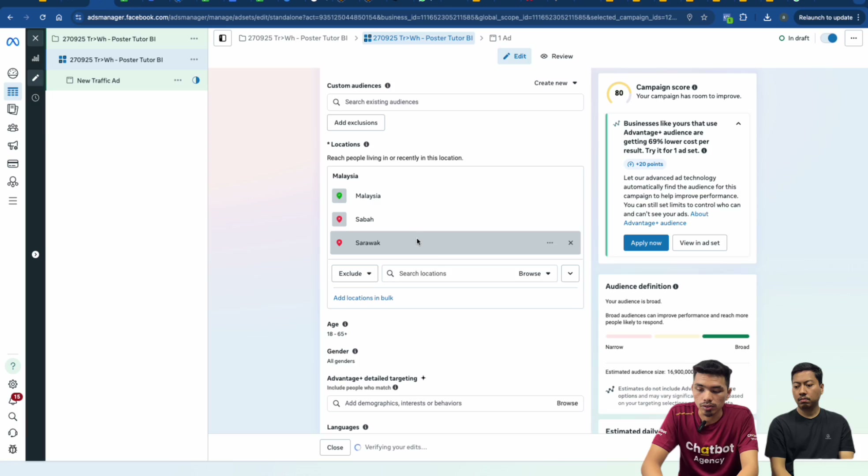Screen dimensions: 868x476
Task: Open the locations Browse dropdown
Action: (535, 274)
